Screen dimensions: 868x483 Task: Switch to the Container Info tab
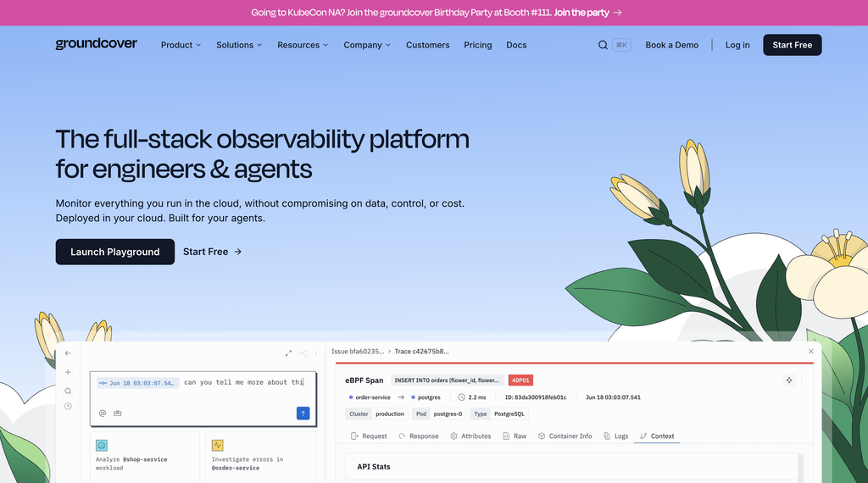point(565,436)
